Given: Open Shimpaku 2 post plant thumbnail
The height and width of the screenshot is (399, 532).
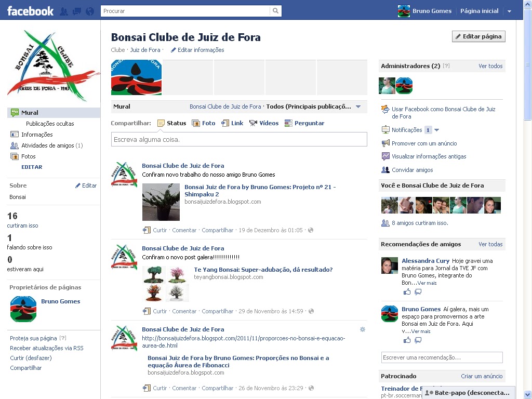Looking at the screenshot, I should (161, 202).
